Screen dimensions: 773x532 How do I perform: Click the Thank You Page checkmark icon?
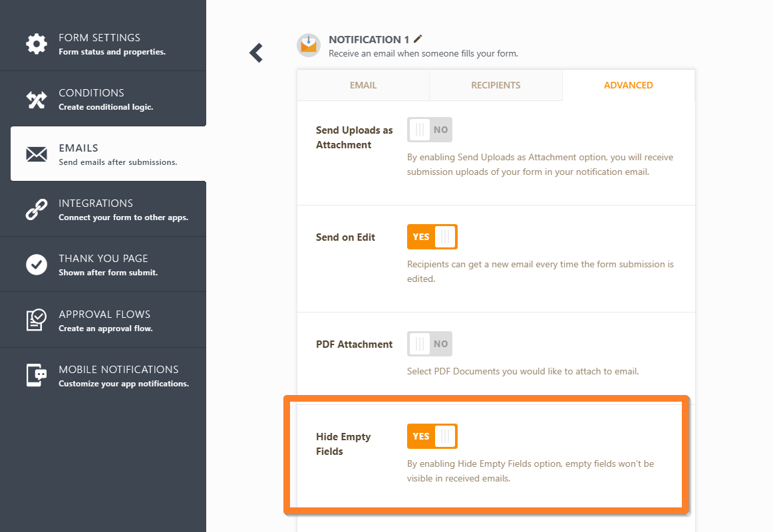pos(36,265)
